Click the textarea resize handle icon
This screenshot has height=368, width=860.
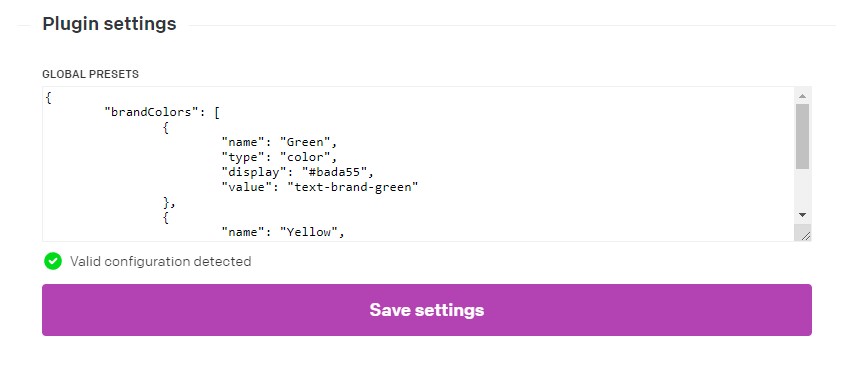click(x=805, y=235)
